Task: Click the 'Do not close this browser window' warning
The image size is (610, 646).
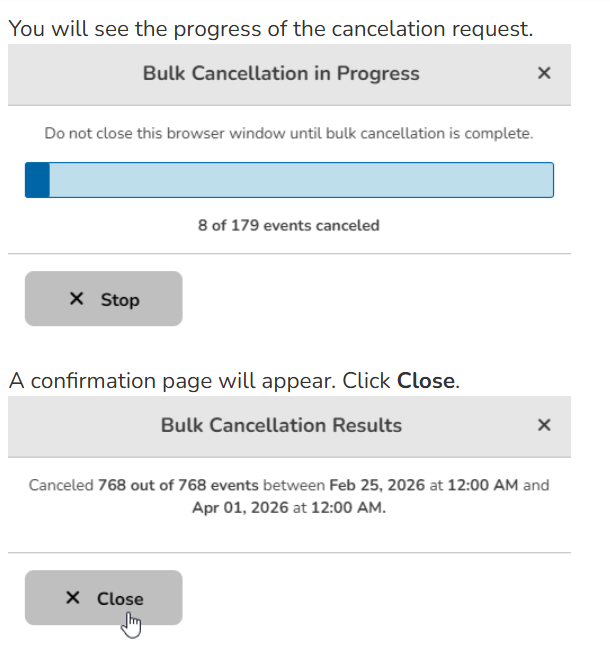Action: [289, 133]
